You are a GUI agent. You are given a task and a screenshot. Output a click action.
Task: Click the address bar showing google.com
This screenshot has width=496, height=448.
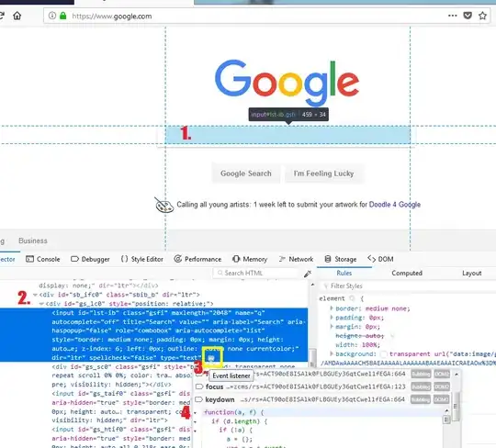pos(265,16)
